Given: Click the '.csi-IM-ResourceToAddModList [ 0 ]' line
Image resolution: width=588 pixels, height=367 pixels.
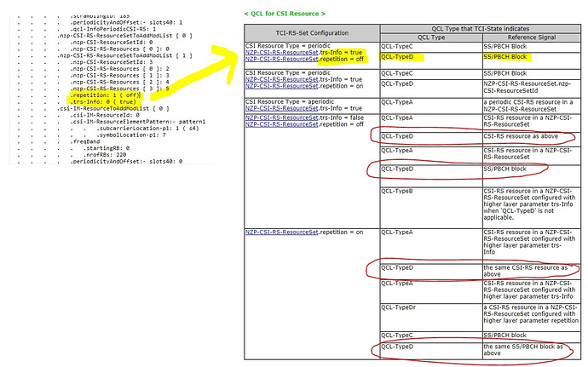Looking at the screenshot, I should pos(112,109).
